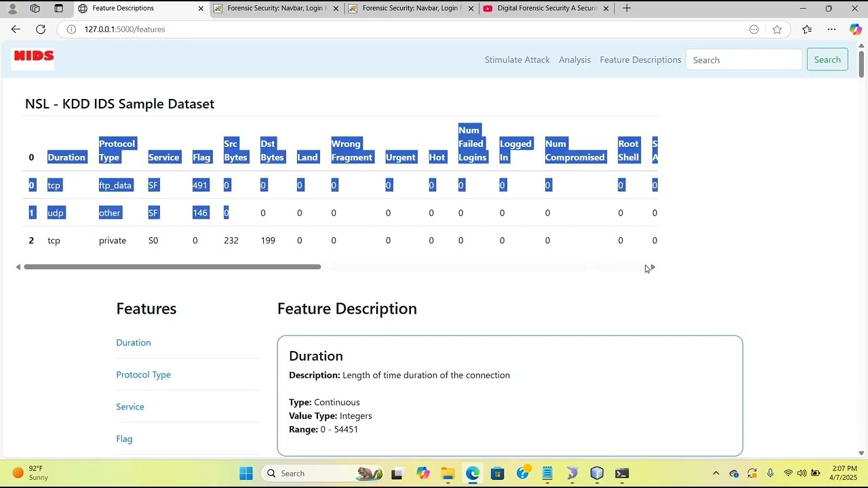Reload the current page

pyautogui.click(x=41, y=29)
